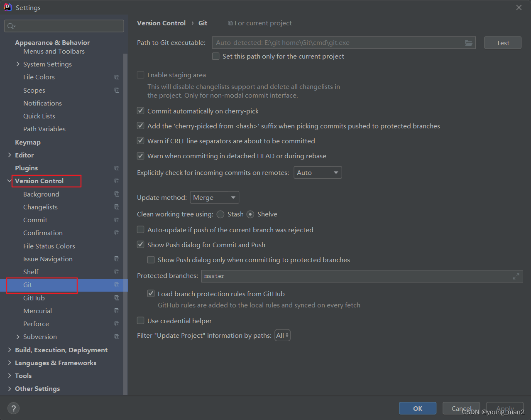531x420 pixels.
Task: Click the Test button for Git executable
Action: click(503, 43)
